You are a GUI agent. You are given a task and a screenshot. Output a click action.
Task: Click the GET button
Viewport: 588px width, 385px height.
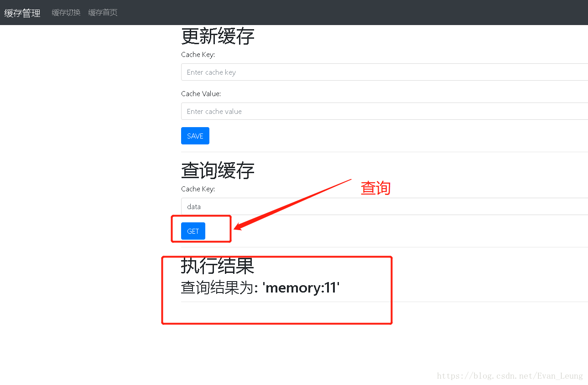click(193, 231)
